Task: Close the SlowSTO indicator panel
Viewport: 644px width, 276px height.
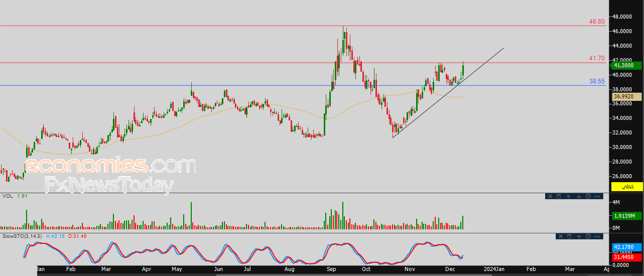Action: tap(560, 236)
